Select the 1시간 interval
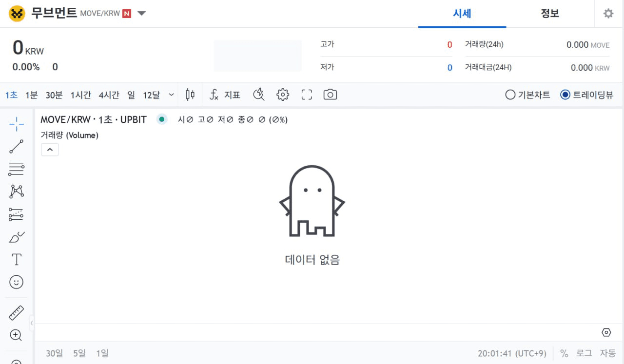624x364 pixels. (80, 95)
